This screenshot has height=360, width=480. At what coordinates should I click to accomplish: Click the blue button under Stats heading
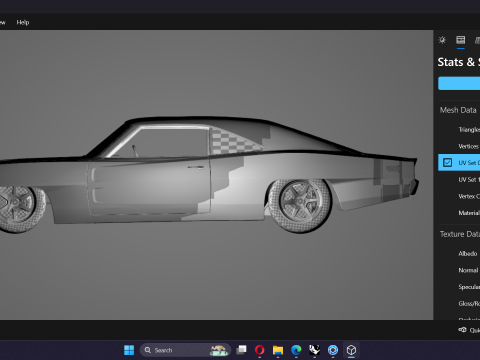459,83
